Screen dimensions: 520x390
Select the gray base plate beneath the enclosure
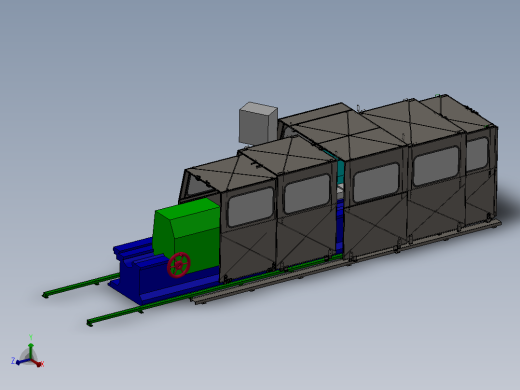coord(347,262)
